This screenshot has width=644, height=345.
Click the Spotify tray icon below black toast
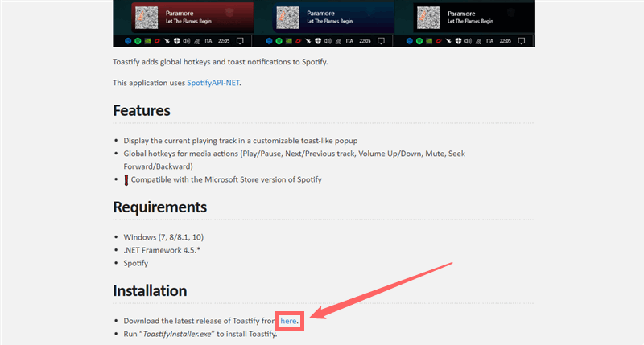point(419,41)
